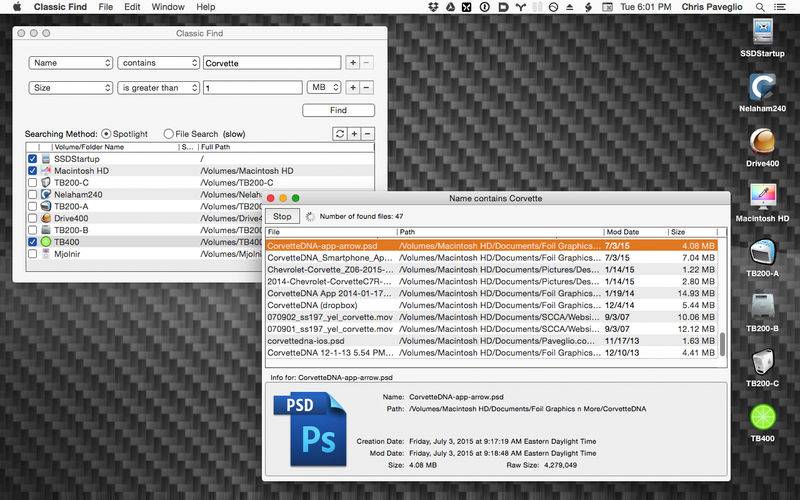Open the Notification Center icon
This screenshot has width=800, height=500.
(x=780, y=7)
